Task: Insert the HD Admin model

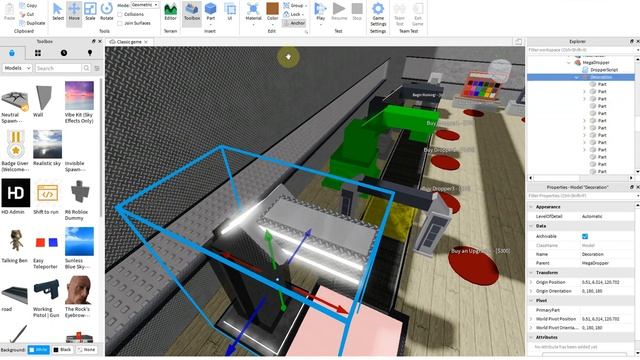Action: pyautogui.click(x=16, y=196)
